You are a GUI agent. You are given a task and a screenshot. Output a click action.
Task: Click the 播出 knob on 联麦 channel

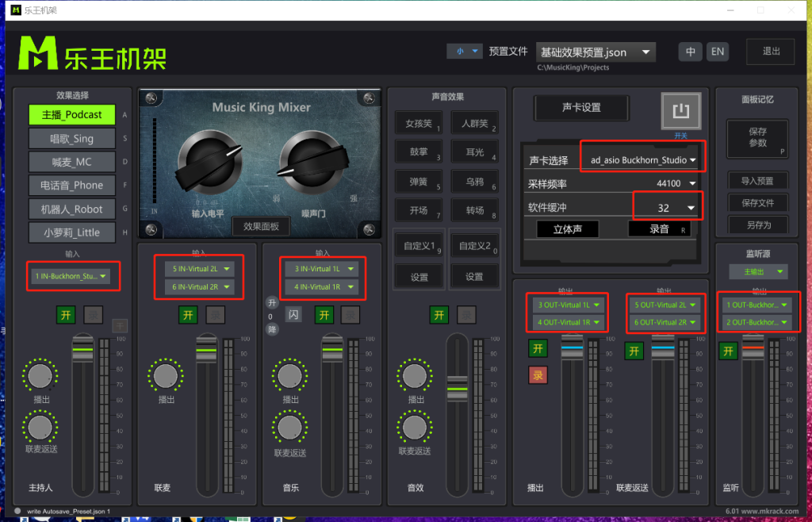(165, 377)
